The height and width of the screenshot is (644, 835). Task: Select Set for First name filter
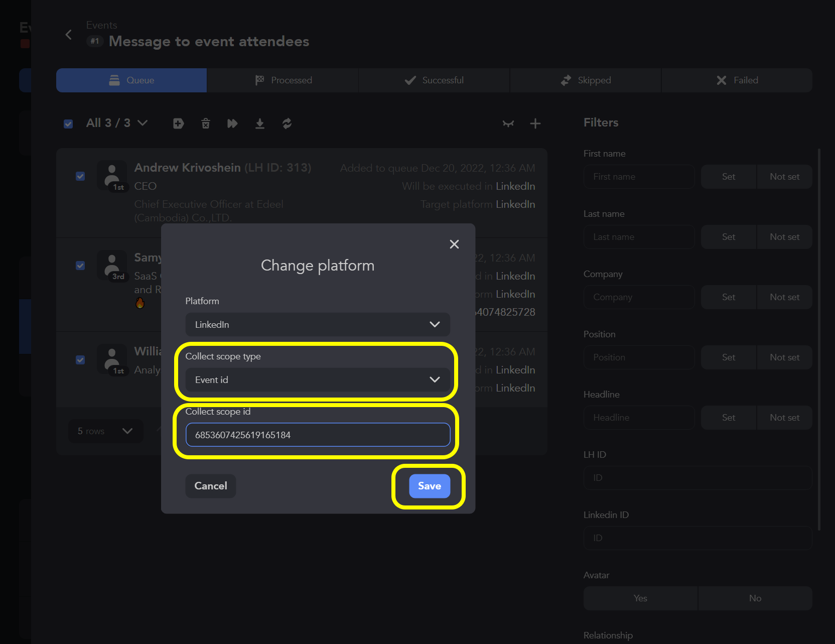(x=729, y=177)
